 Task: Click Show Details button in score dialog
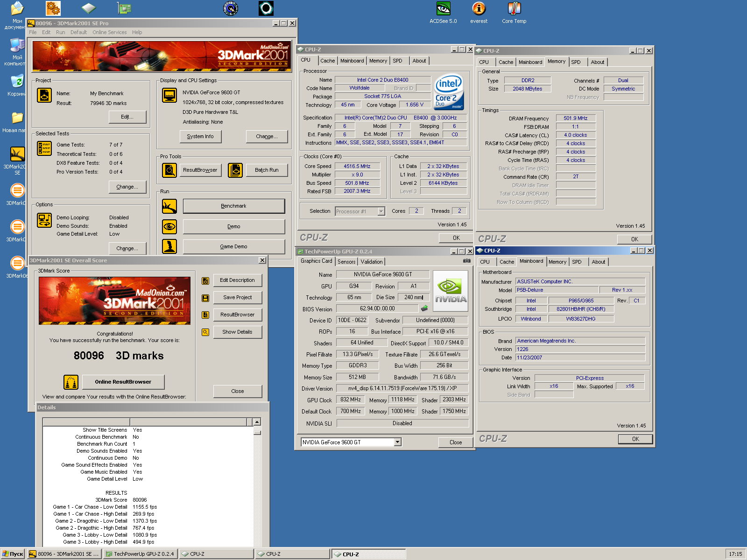[x=238, y=332]
